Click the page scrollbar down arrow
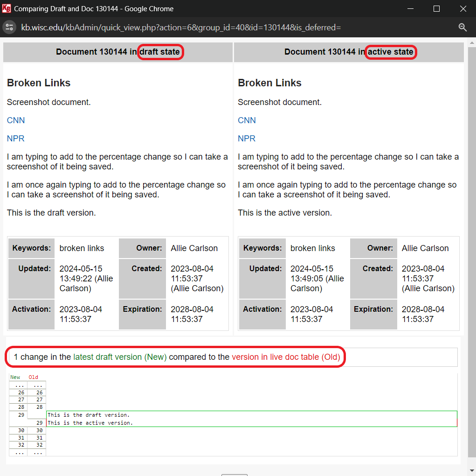This screenshot has width=476, height=476. (472, 470)
